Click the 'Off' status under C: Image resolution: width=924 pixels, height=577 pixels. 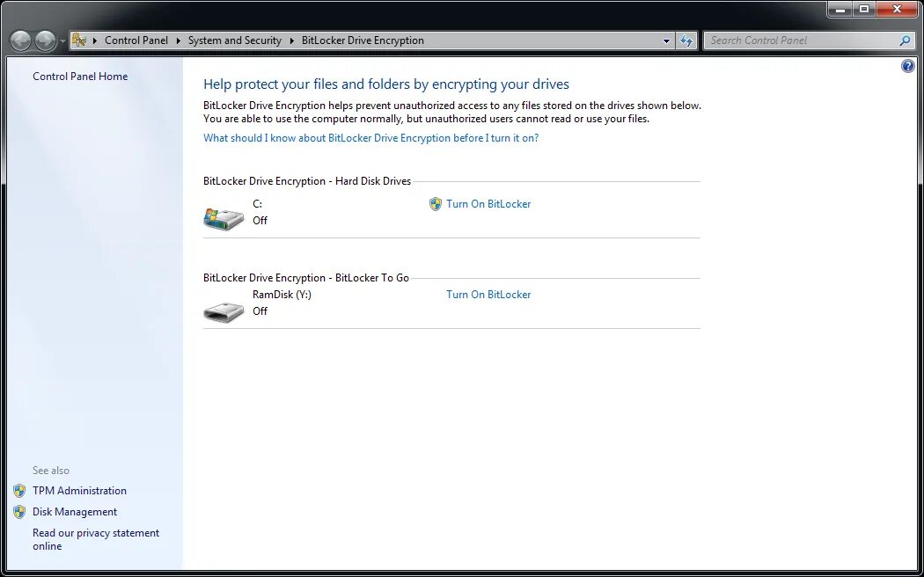tap(260, 220)
